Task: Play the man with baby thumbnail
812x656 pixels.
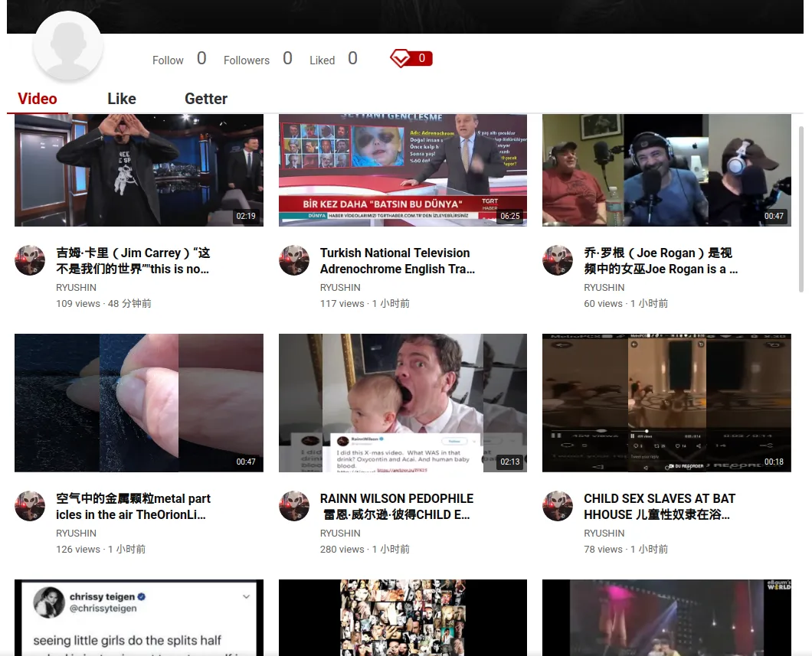Action: [402, 403]
